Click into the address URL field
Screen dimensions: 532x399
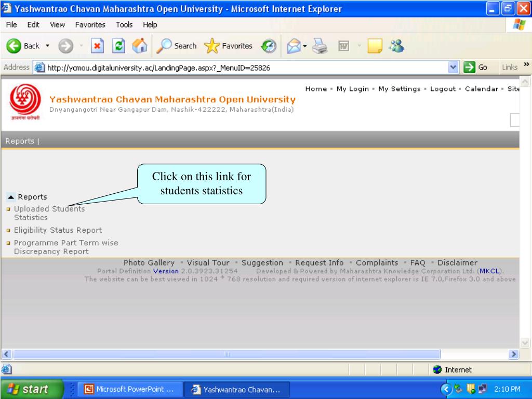tap(246, 68)
